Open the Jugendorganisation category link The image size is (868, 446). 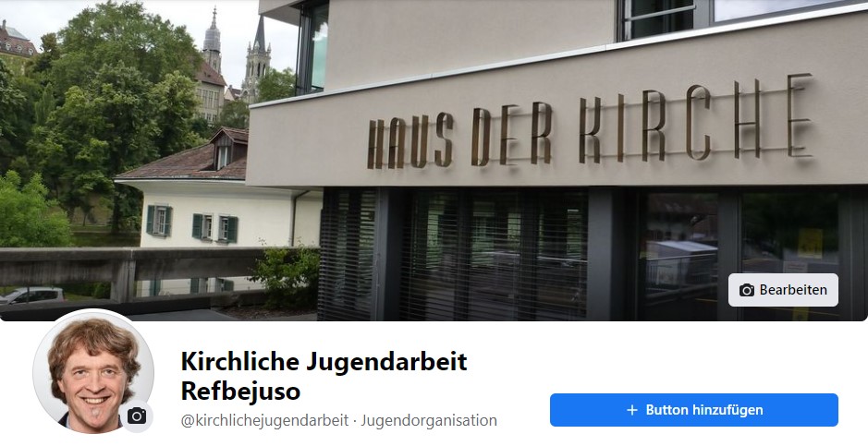pyautogui.click(x=429, y=420)
